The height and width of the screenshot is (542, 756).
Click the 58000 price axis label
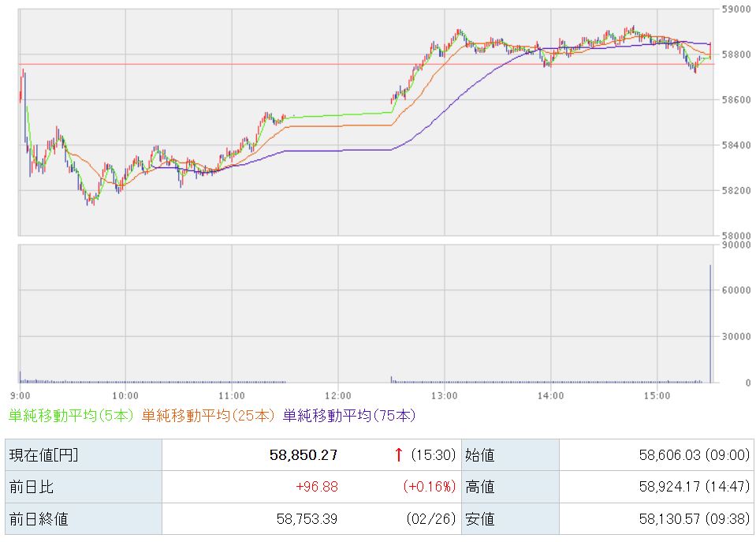[735, 235]
